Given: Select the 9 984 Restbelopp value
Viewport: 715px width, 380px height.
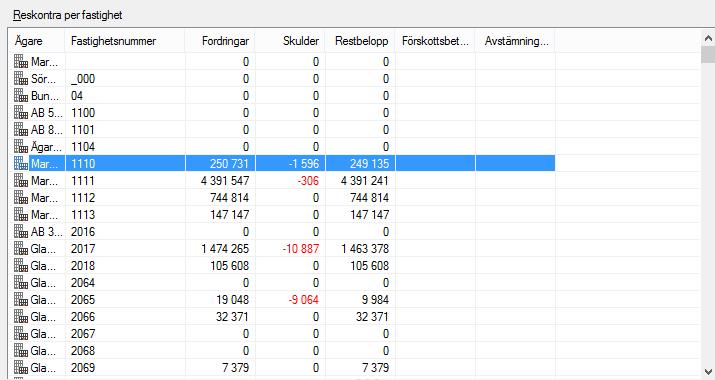Looking at the screenshot, I should point(375,300).
